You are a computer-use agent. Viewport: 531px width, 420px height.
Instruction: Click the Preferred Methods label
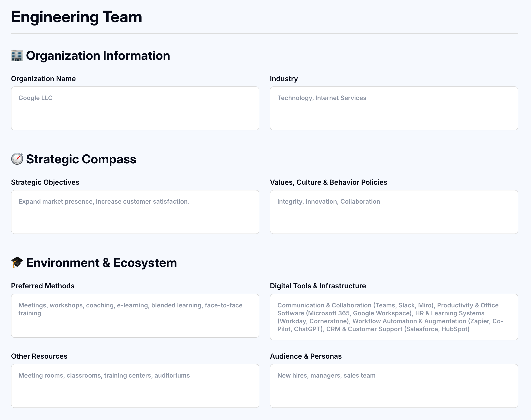click(x=42, y=286)
